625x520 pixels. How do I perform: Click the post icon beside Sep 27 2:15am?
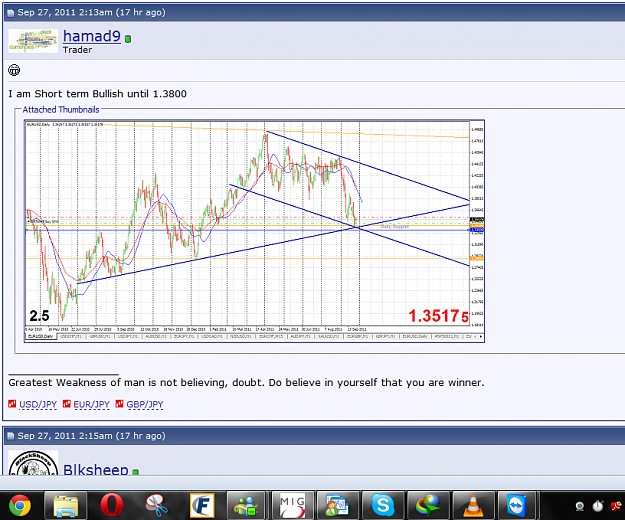click(x=10, y=436)
